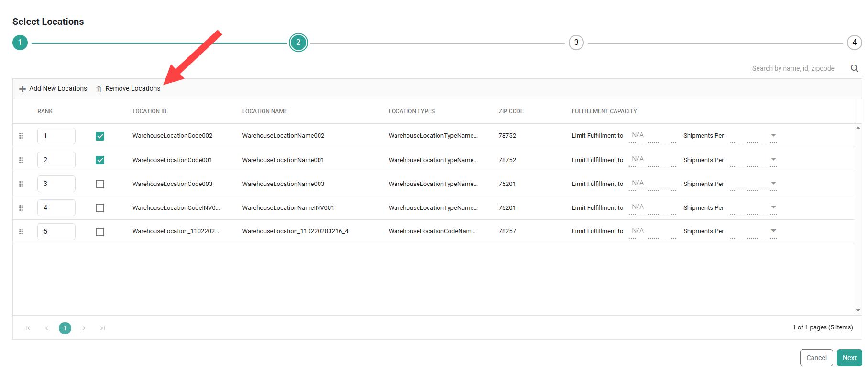
Task: Click the '1 of 1 pages (5 items)' text
Action: coord(823,327)
